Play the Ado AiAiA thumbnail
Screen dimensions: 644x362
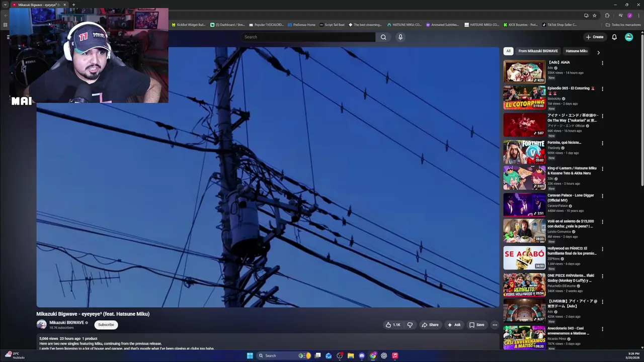[x=524, y=71]
